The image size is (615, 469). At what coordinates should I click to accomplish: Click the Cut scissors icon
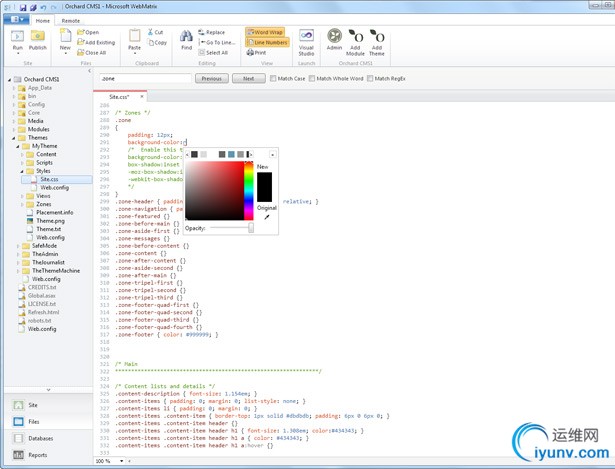tap(150, 32)
